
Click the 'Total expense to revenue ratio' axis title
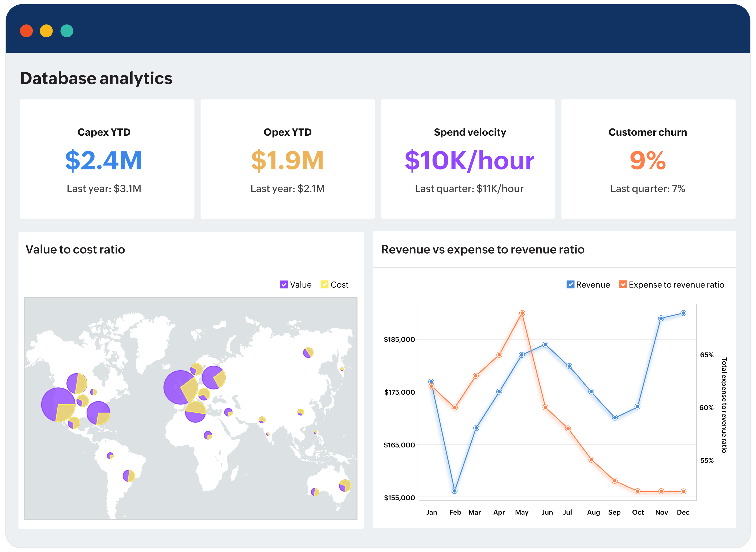point(724,405)
